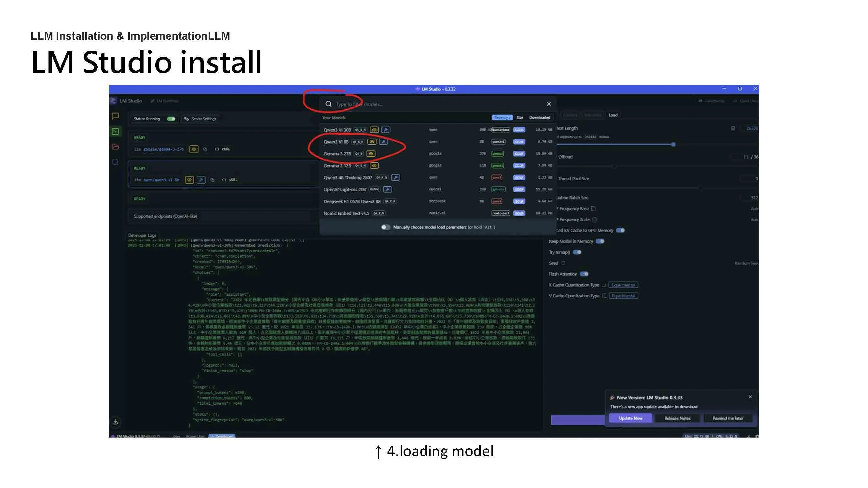The height and width of the screenshot is (488, 868).
Task: Sort models list by Size
Action: coord(520,117)
